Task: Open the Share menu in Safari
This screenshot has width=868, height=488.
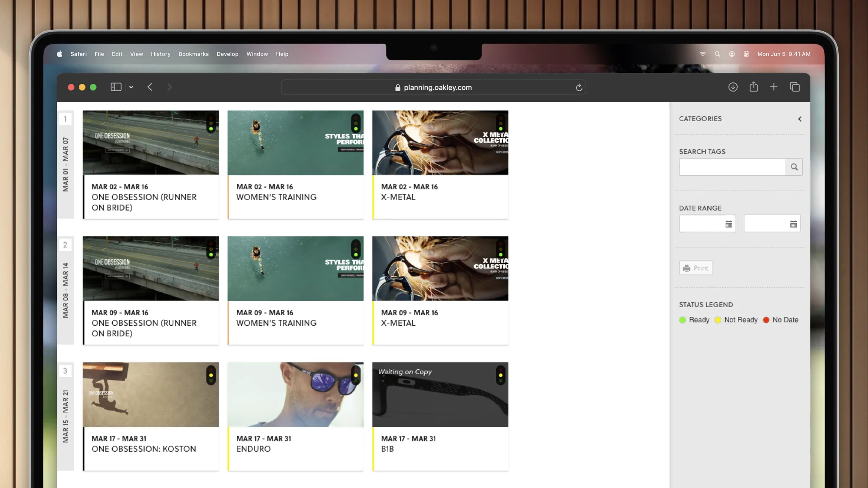Action: tap(753, 86)
